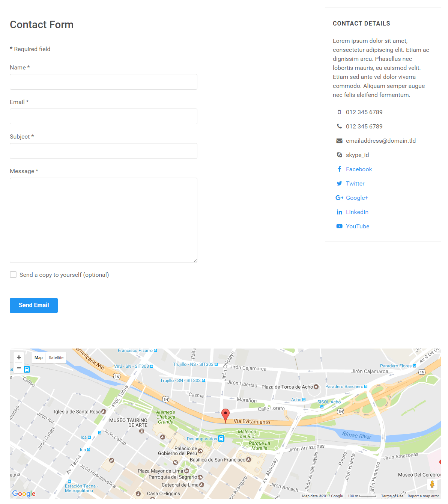Check Send a copy to yourself
Viewport: 448px width, 504px height.
(13, 275)
